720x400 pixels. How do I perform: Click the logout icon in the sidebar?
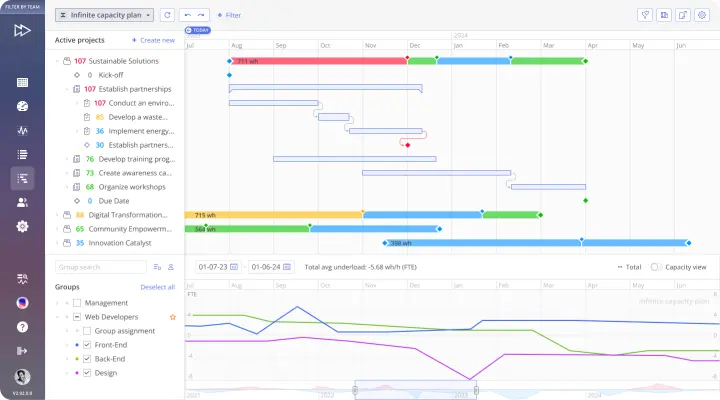[x=22, y=350]
